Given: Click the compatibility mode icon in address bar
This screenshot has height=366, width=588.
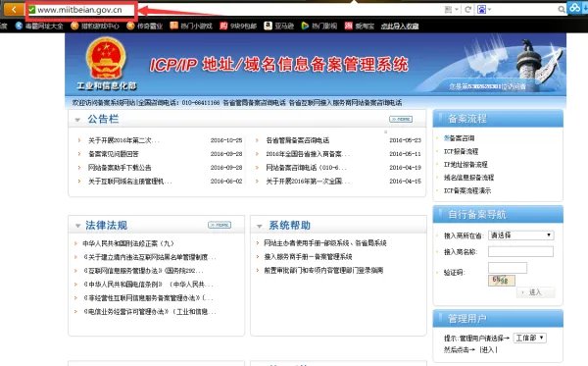Looking at the screenshot, I should point(448,10).
